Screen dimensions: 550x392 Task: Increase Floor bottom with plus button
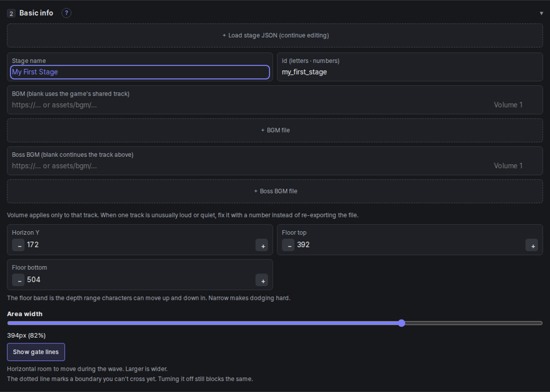point(262,280)
